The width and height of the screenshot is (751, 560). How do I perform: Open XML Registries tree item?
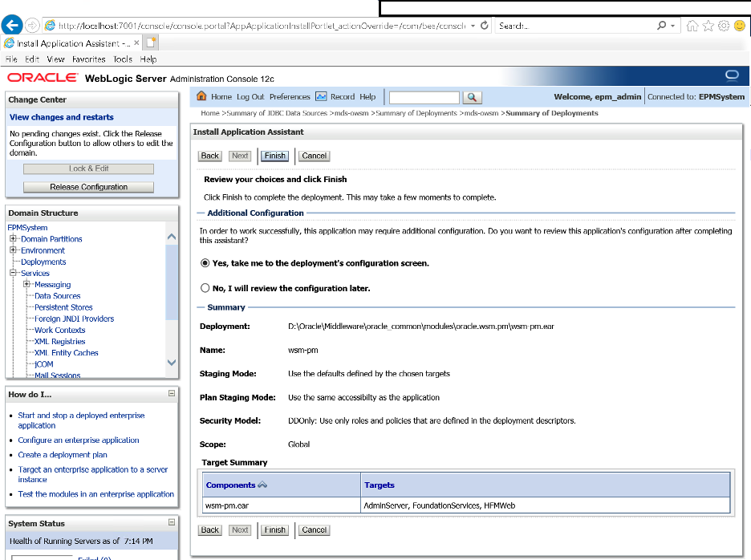[x=60, y=341]
